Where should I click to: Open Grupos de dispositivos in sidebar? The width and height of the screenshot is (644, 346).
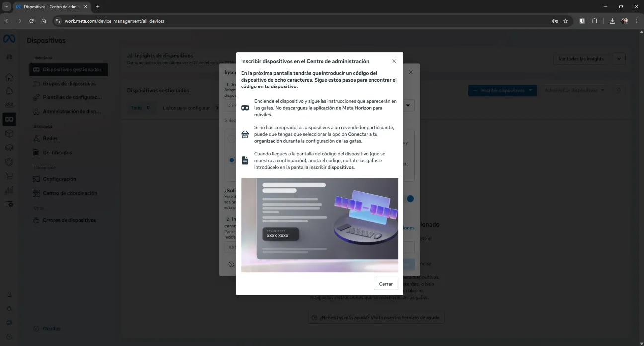click(69, 84)
